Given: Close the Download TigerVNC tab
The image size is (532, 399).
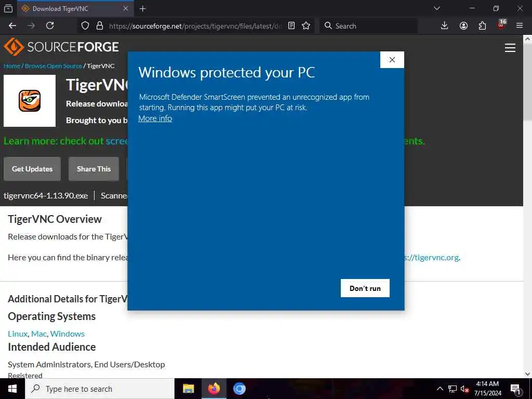Looking at the screenshot, I should point(126,9).
